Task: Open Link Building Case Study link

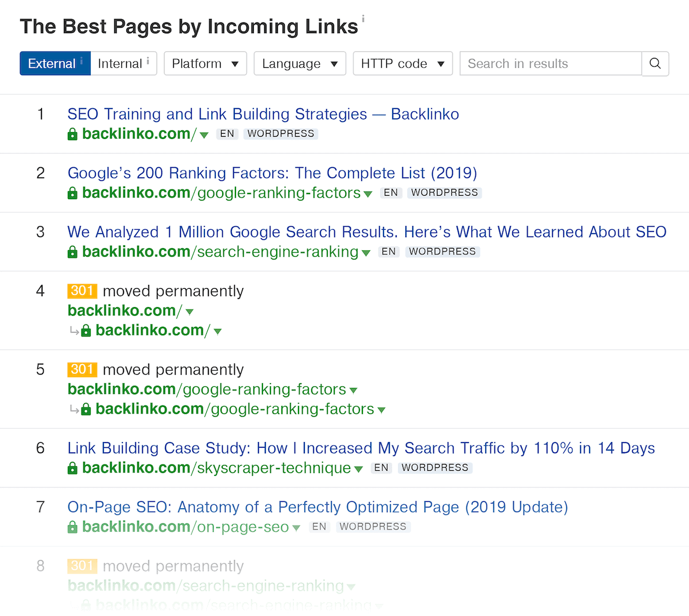Action: point(361,448)
